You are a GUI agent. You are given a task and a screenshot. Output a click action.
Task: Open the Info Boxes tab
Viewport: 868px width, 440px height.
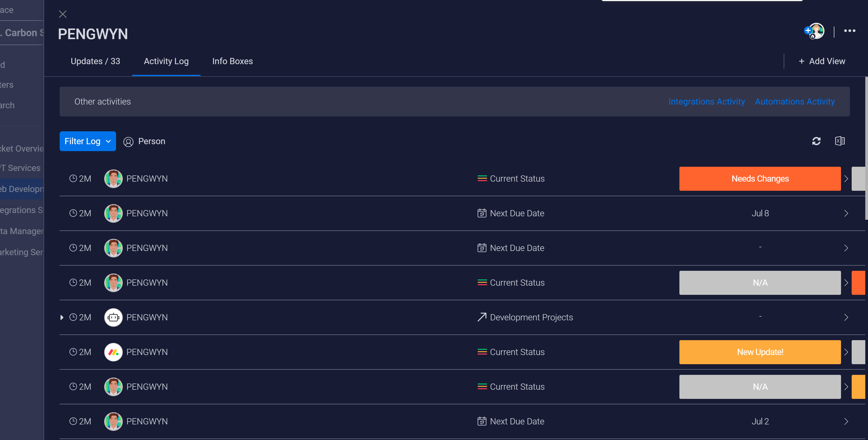pos(232,61)
